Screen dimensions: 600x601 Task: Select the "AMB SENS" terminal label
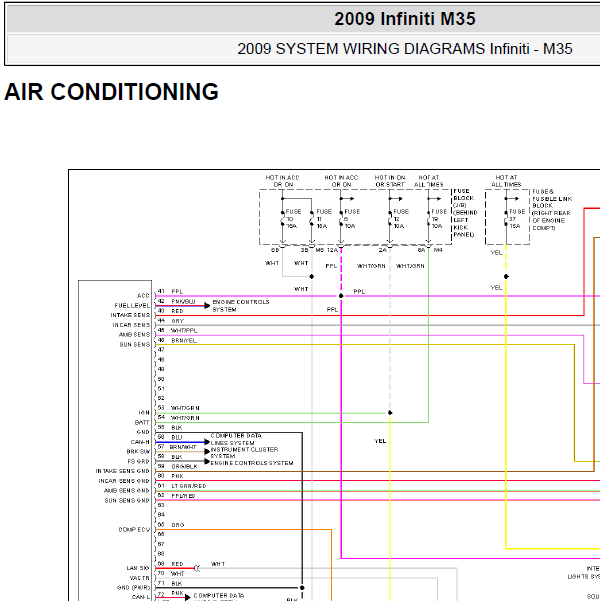click(134, 335)
